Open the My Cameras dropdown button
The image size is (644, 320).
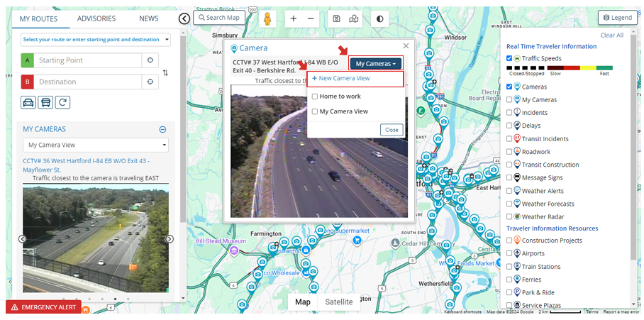[x=375, y=64]
